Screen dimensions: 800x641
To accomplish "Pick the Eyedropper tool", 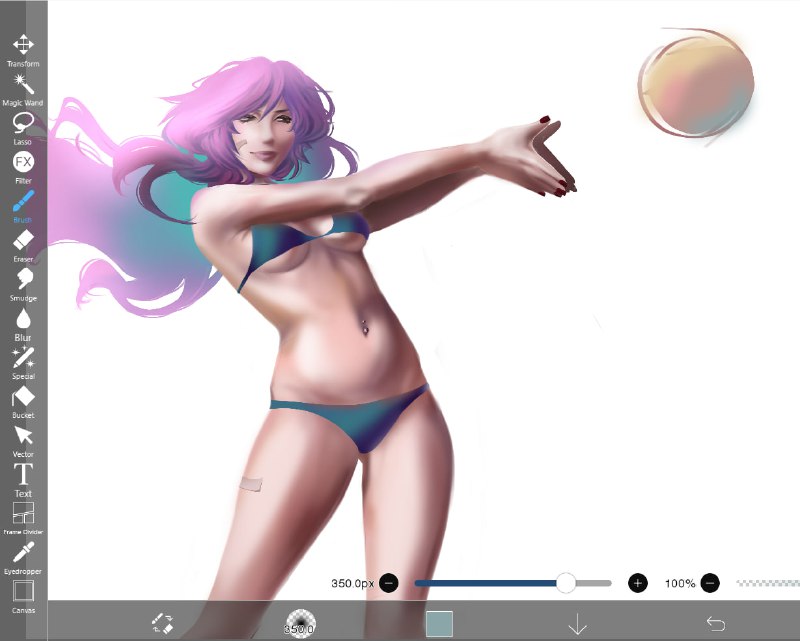I will coord(23,558).
